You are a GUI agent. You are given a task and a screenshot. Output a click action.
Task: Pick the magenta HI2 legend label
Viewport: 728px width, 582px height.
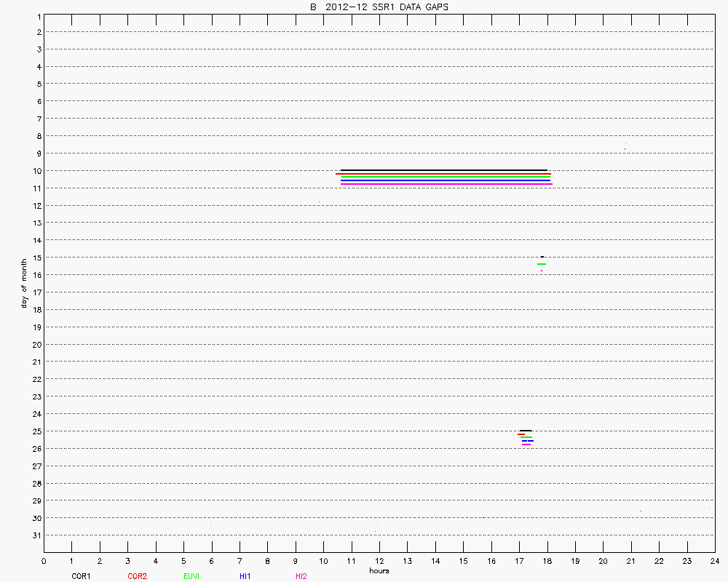[301, 576]
